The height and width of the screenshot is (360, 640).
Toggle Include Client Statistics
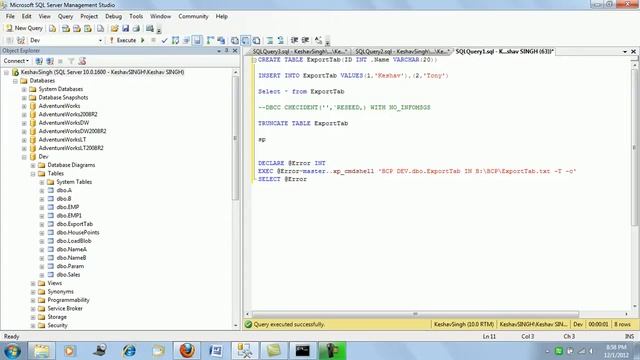221,40
